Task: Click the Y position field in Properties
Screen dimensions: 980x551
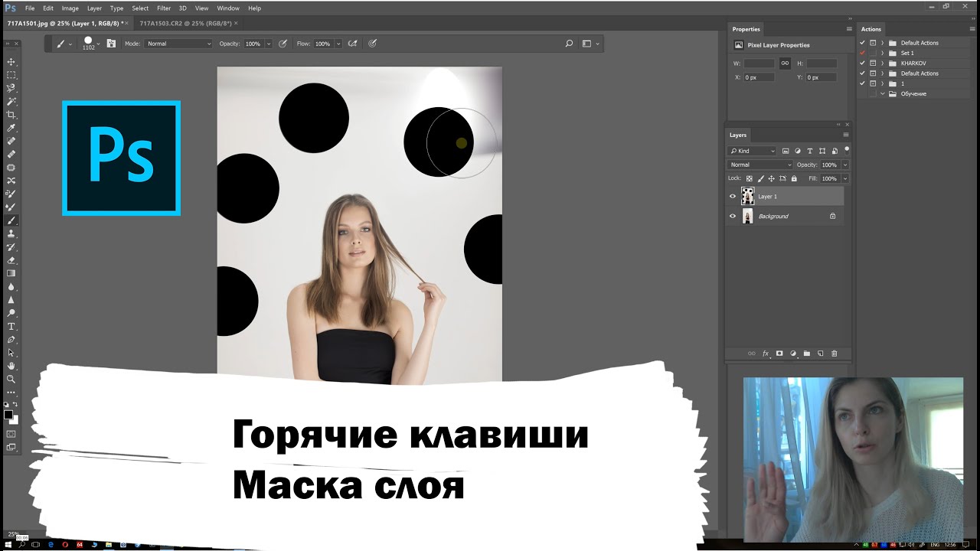Action: coord(822,77)
